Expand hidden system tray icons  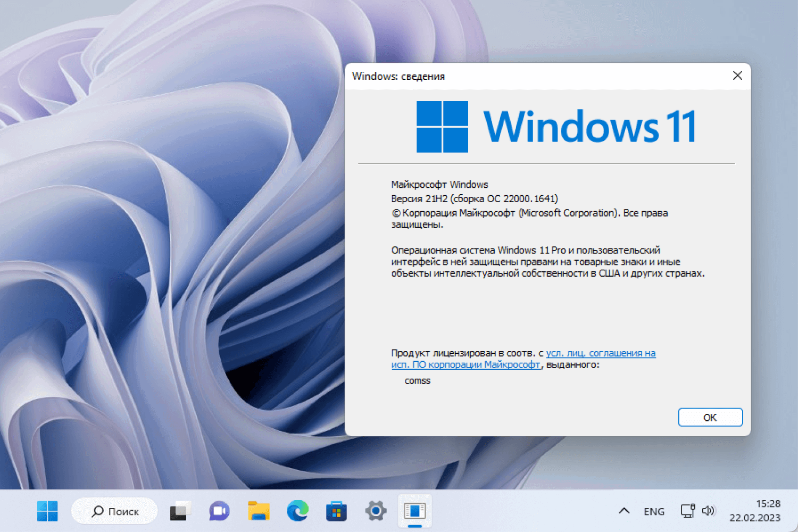tap(625, 511)
